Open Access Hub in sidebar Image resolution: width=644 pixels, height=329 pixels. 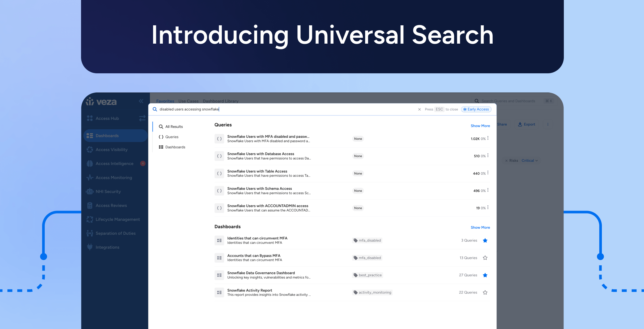[107, 118]
